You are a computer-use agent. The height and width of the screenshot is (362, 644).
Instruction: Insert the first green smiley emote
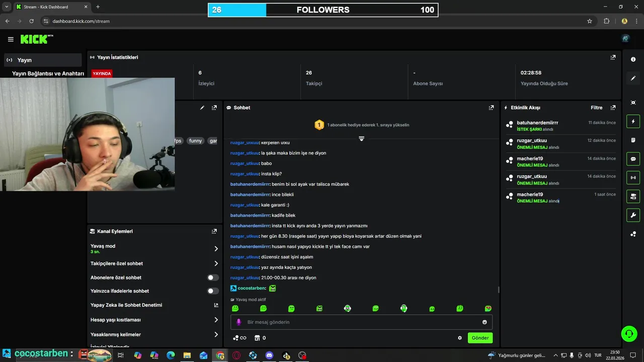pos(235,308)
